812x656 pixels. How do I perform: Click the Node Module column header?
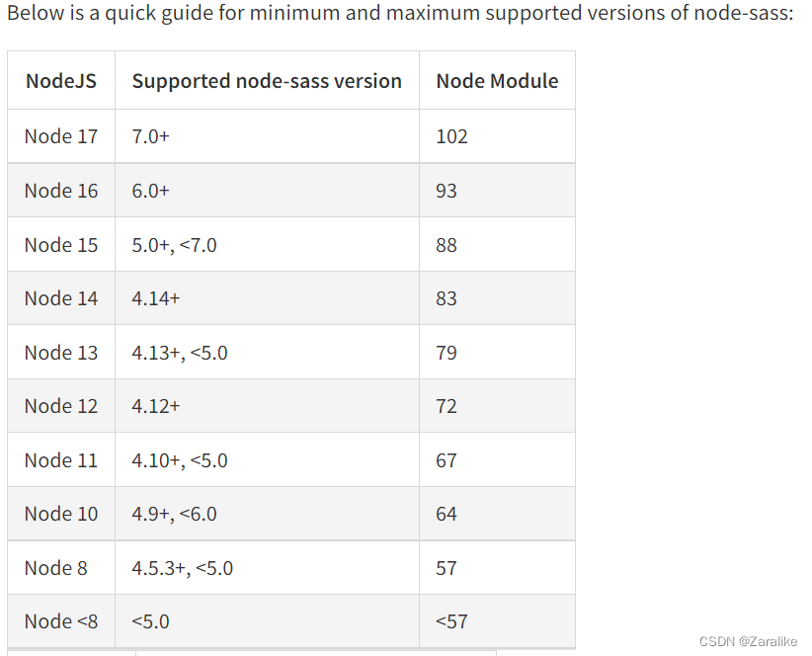497,81
